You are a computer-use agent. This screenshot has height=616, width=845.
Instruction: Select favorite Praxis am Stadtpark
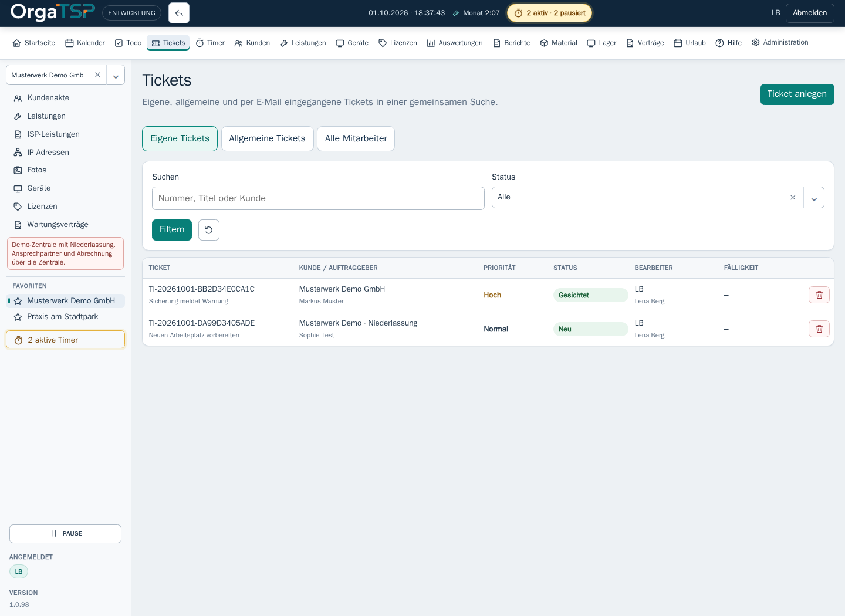click(x=66, y=317)
